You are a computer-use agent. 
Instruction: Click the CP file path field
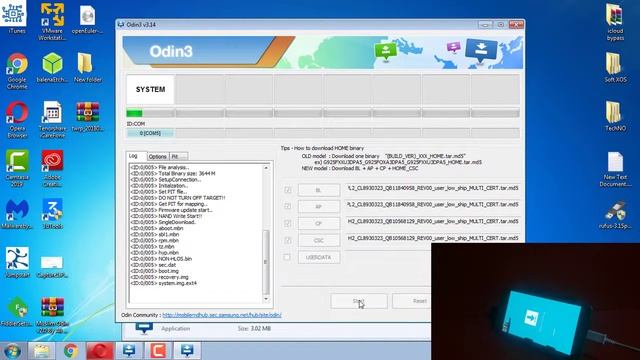[x=433, y=221]
